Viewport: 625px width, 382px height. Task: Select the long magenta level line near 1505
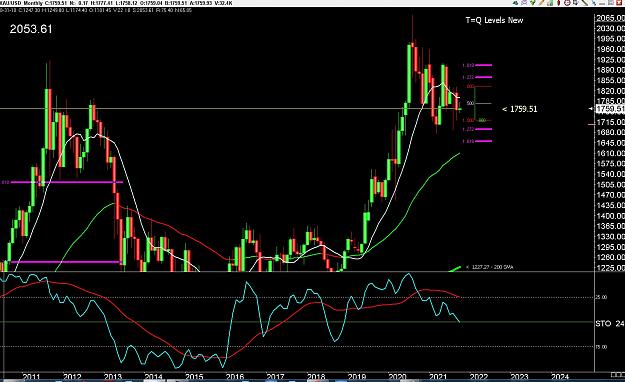[x=67, y=182]
